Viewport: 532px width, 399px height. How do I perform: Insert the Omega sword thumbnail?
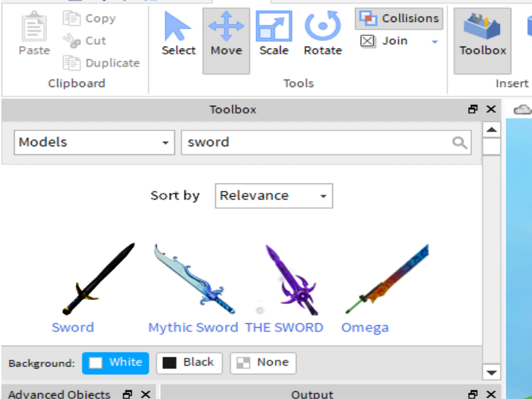[x=386, y=279]
